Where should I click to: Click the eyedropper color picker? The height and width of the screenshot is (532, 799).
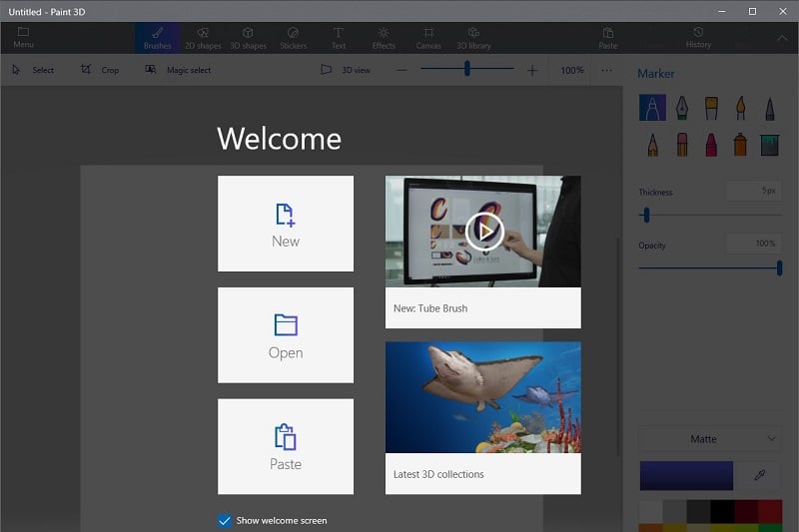click(759, 476)
